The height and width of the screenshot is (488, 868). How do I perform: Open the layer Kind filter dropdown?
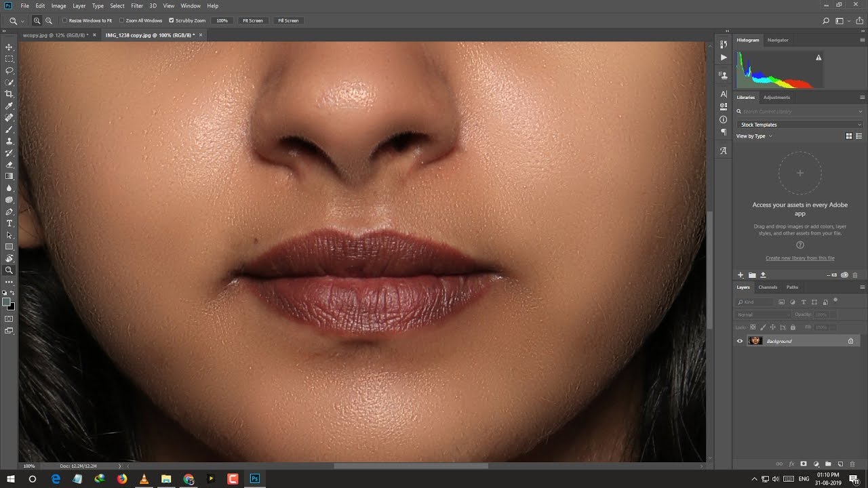[x=755, y=302]
